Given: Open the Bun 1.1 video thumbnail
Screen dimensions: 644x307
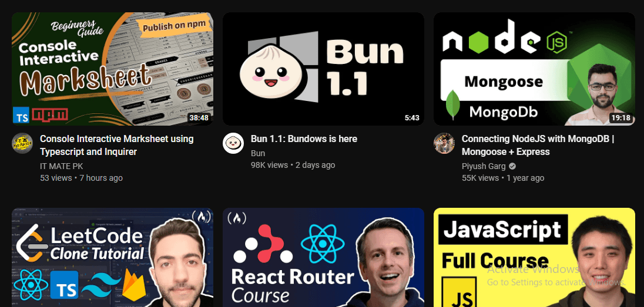Looking at the screenshot, I should point(324,69).
